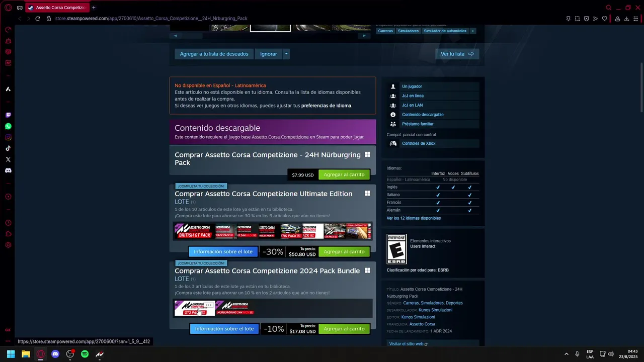Open the Instagram sidebar icon
The height and width of the screenshot is (362, 644).
8,137
